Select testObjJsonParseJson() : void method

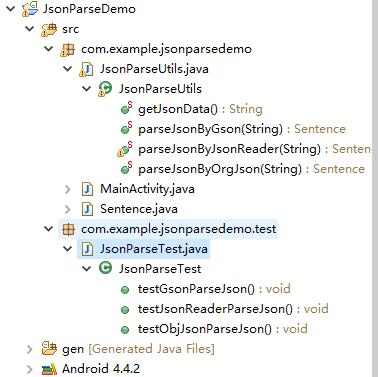click(223, 329)
